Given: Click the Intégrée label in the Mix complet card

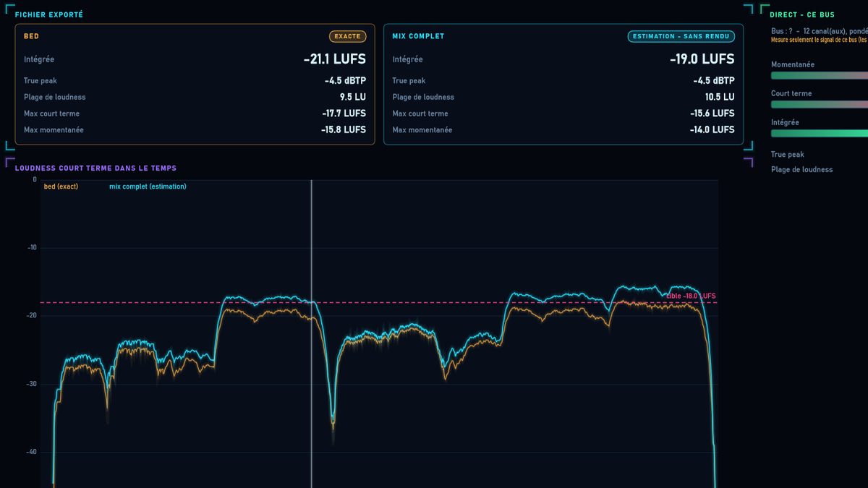Looking at the screenshot, I should click(x=408, y=60).
